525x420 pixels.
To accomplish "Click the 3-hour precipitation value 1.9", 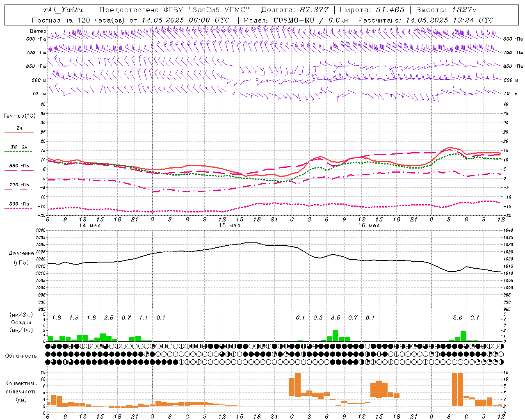I will (74, 318).
